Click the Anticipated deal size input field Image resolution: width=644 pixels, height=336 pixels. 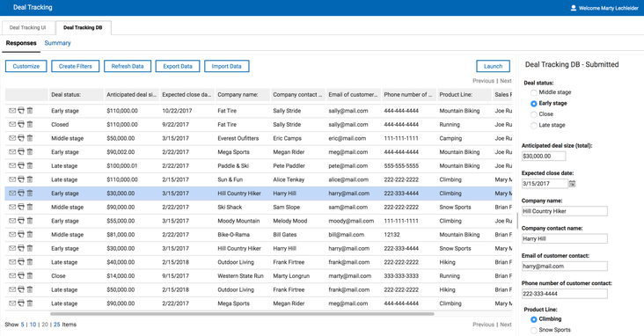tap(544, 156)
